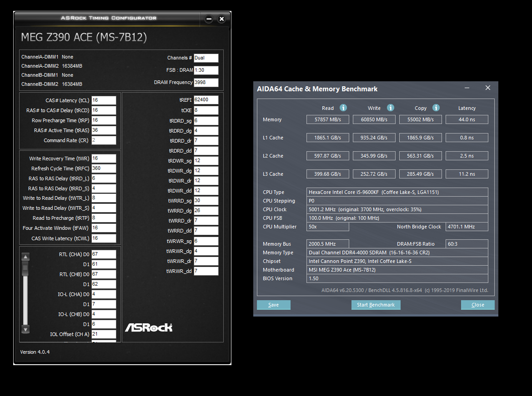This screenshot has height=396, width=532.
Task: Select the tCKE field
Action: coord(206,110)
